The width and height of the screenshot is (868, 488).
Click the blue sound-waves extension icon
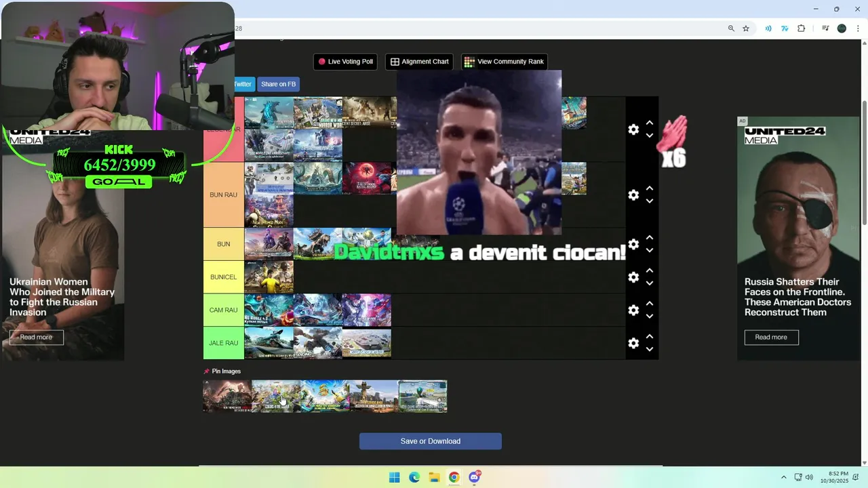point(768,28)
